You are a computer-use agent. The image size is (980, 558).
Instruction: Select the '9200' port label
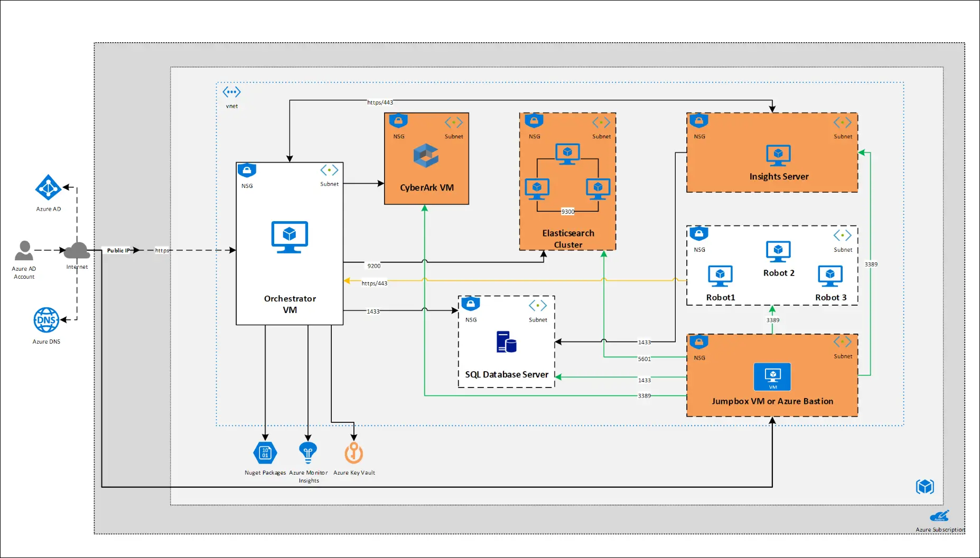(x=374, y=266)
